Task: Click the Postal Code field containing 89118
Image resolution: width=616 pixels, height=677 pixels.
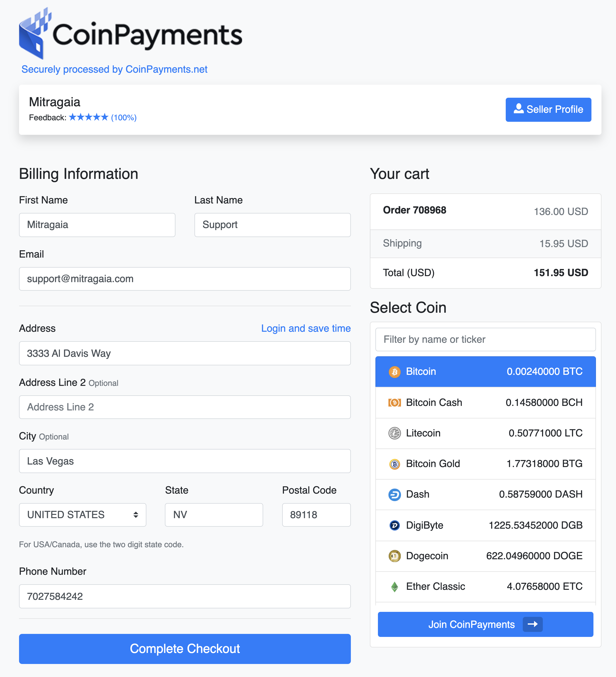Action: tap(316, 515)
